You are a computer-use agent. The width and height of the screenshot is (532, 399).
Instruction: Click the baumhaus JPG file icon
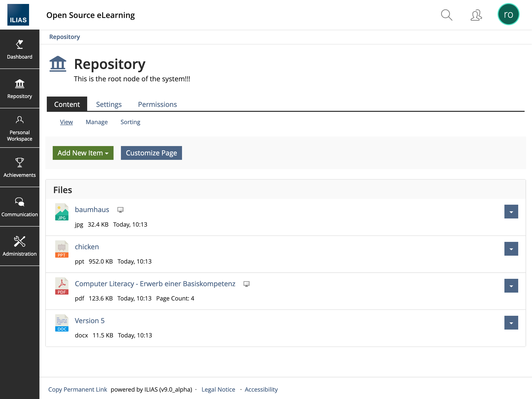pos(62,212)
